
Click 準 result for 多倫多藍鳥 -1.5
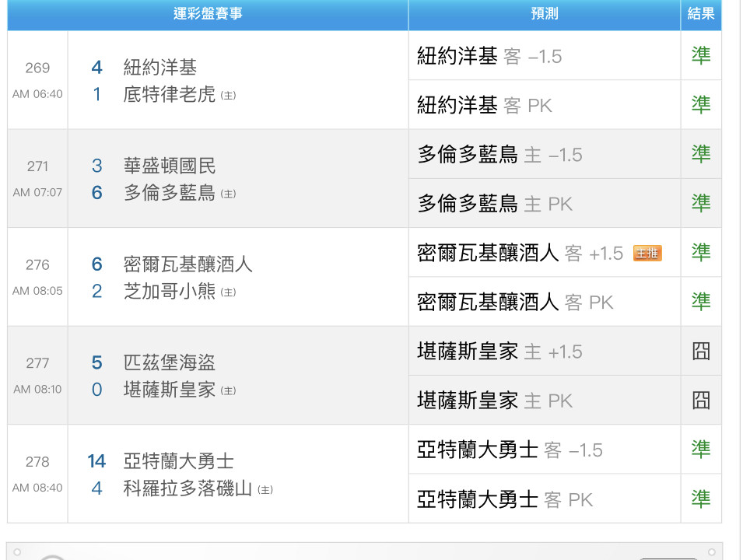701,155
